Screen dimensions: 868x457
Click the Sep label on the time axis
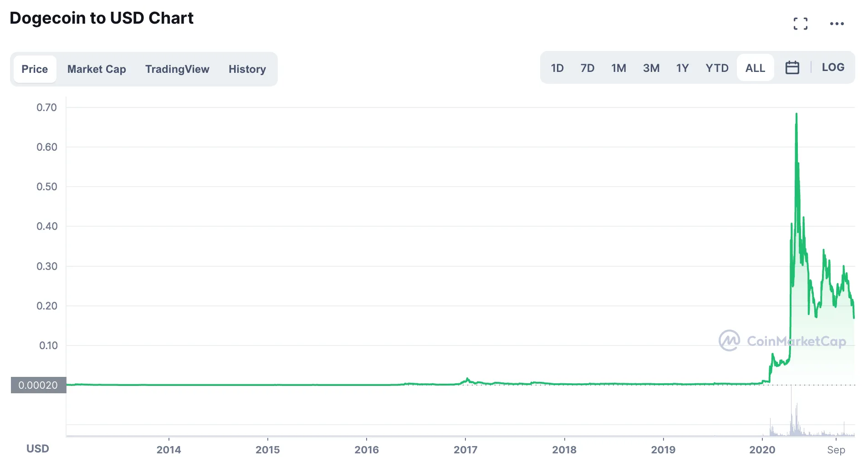[836, 450]
